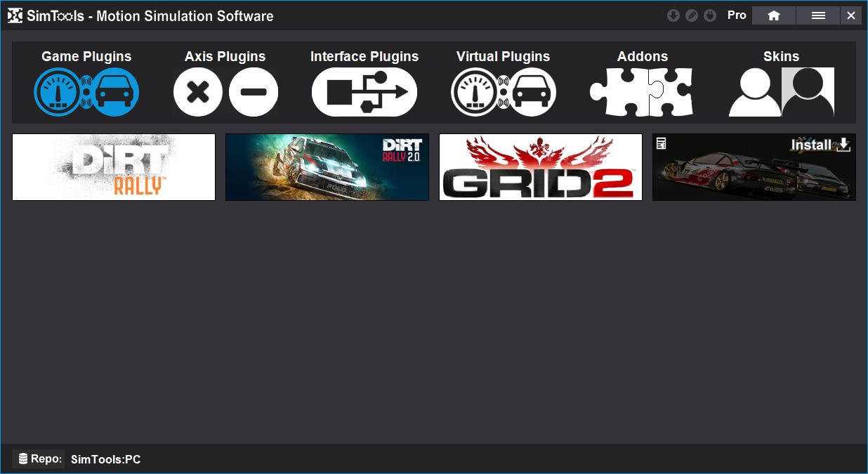Image resolution: width=868 pixels, height=474 pixels.
Task: Open the hamburger menu
Action: coord(818,15)
